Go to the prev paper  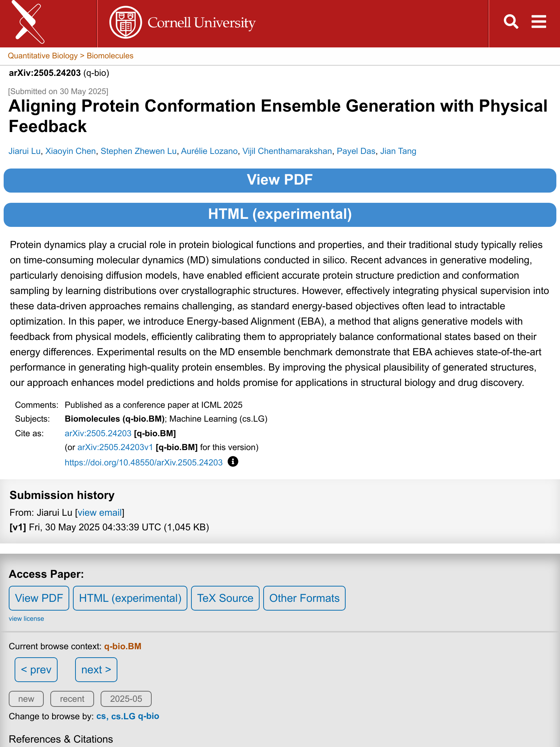point(36,670)
